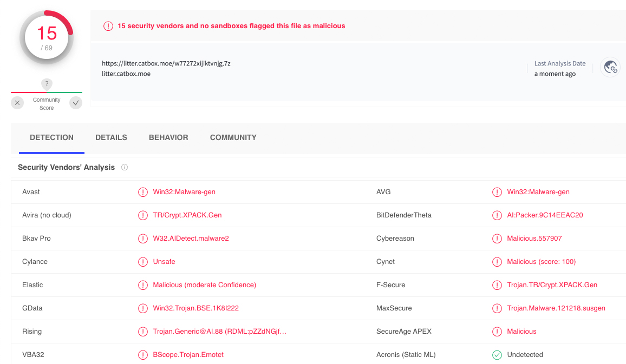Viewport: 626px width, 364px height.
Task: Click the alert icon in the Elastic row
Action: [x=143, y=285]
